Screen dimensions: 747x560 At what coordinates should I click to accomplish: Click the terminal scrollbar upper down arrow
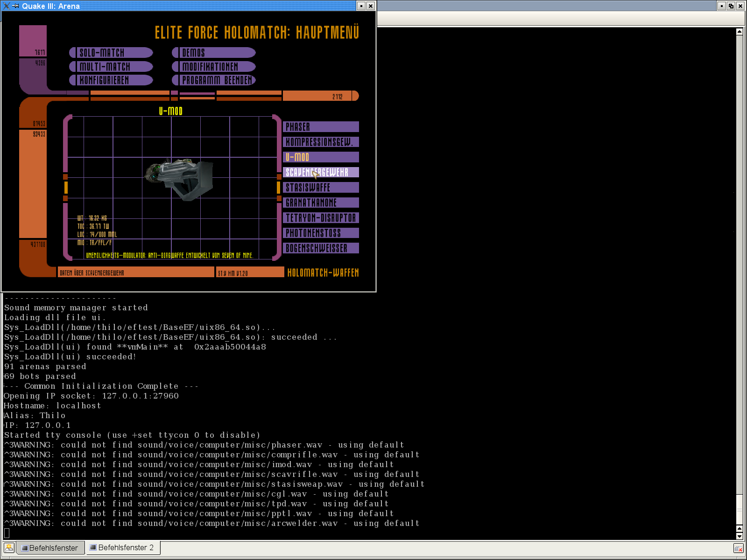coord(740,529)
